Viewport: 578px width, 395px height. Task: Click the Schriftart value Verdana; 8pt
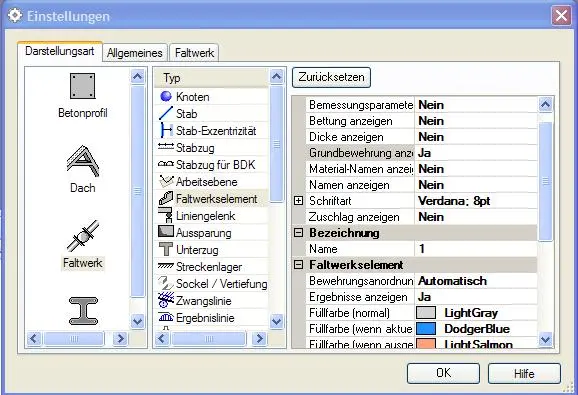[x=476, y=201]
